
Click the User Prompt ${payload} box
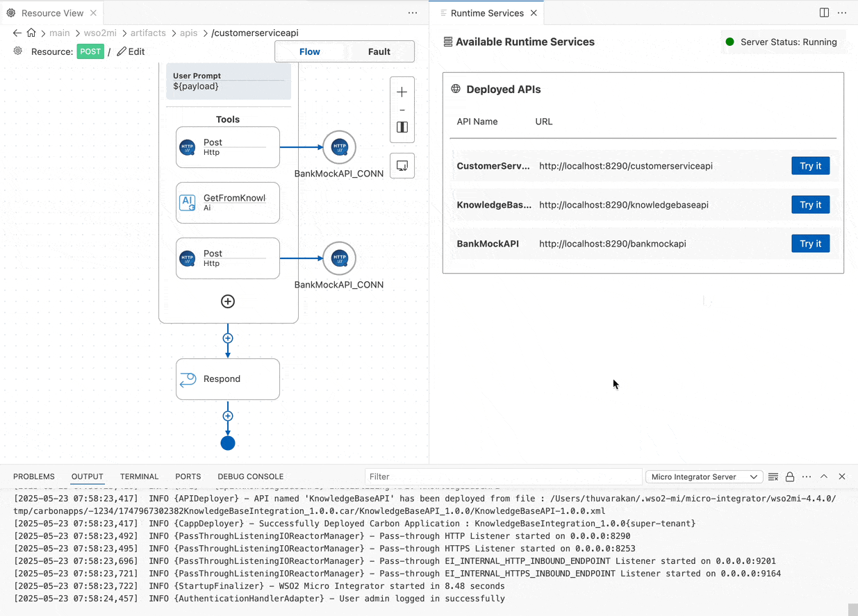pyautogui.click(x=229, y=81)
